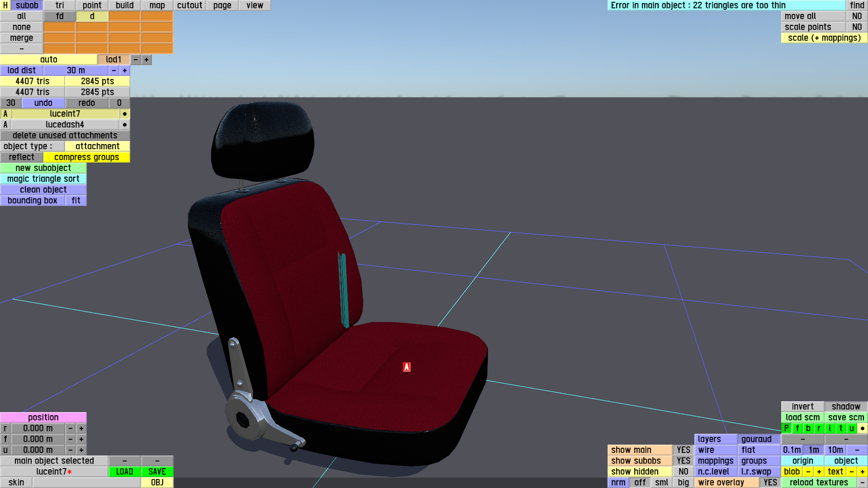Toggle show hidden NO setting

683,472
